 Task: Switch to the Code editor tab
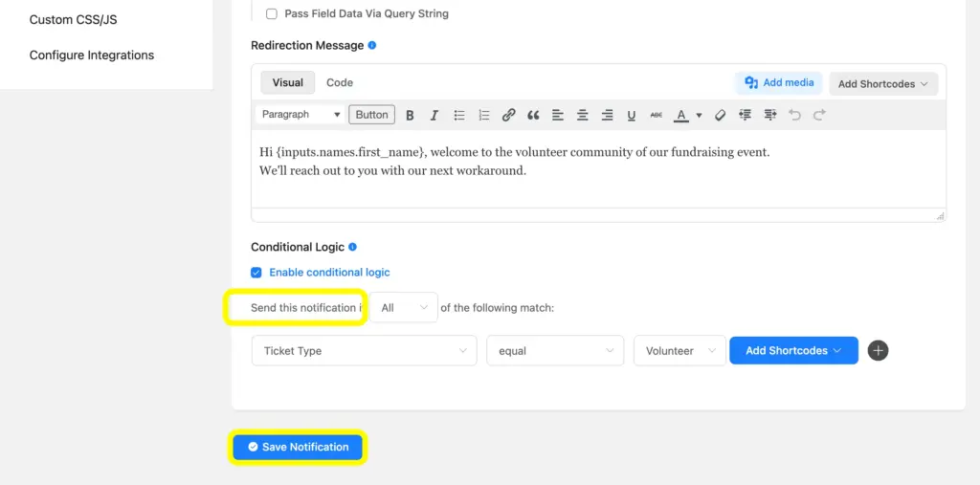tap(340, 82)
